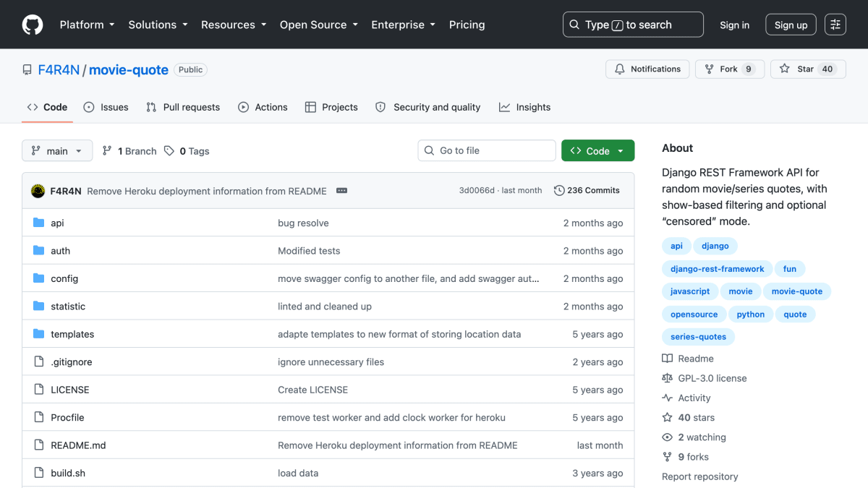Open the green Code dropdown button
The height and width of the screenshot is (488, 868).
[597, 150]
